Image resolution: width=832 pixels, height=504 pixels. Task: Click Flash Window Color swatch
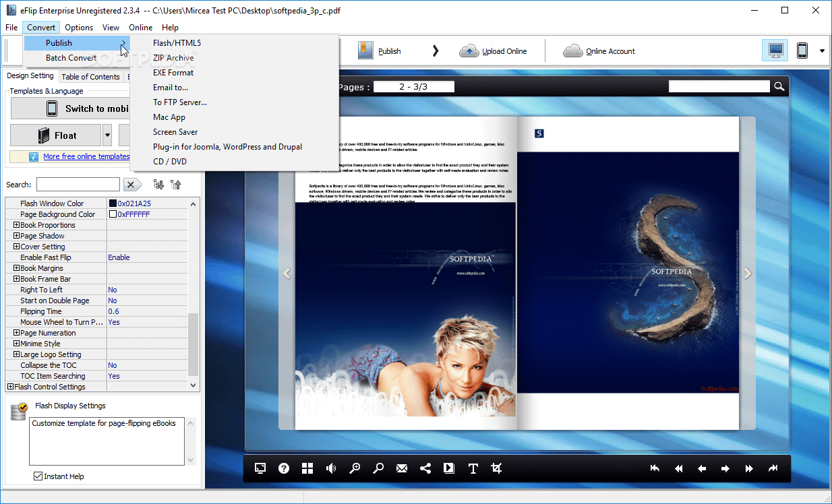(113, 203)
